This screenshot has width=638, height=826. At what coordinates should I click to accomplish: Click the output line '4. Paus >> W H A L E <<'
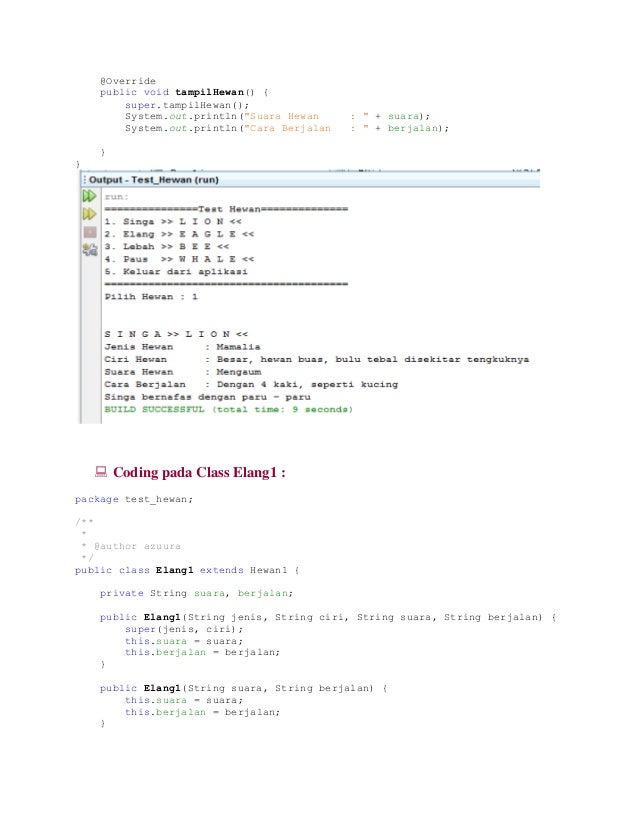tap(179, 259)
